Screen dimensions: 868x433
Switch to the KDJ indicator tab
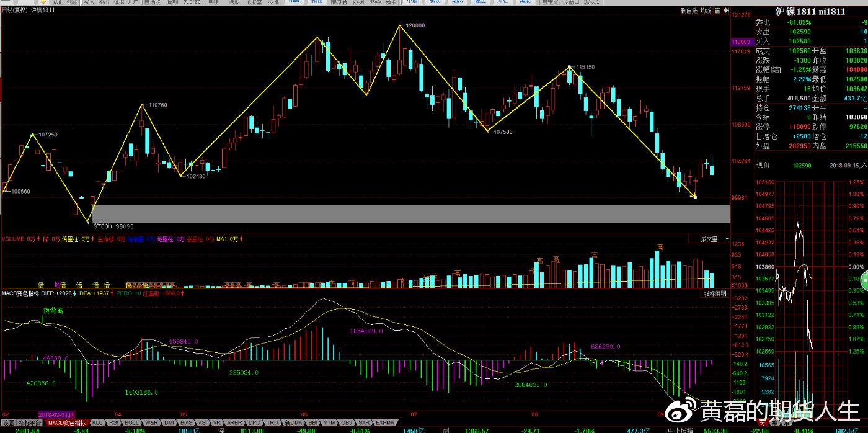tap(97, 422)
